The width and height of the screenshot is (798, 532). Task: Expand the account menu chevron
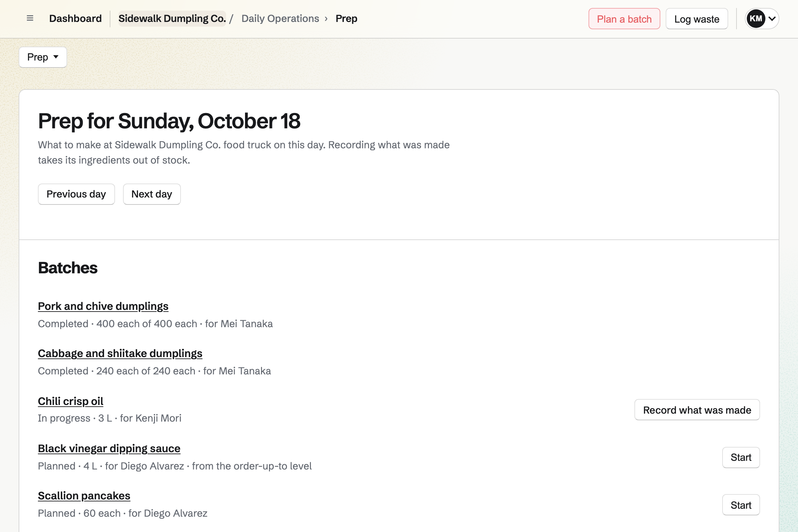[772, 19]
